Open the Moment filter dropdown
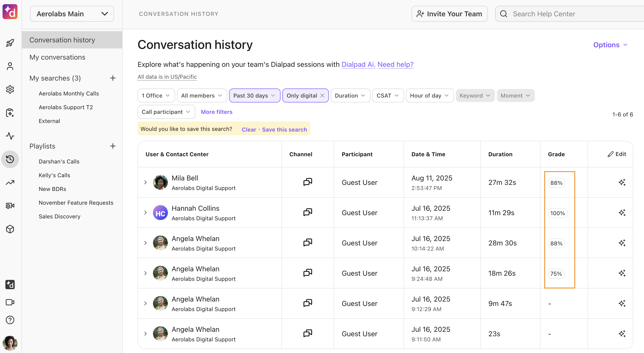The image size is (644, 353). tap(515, 96)
